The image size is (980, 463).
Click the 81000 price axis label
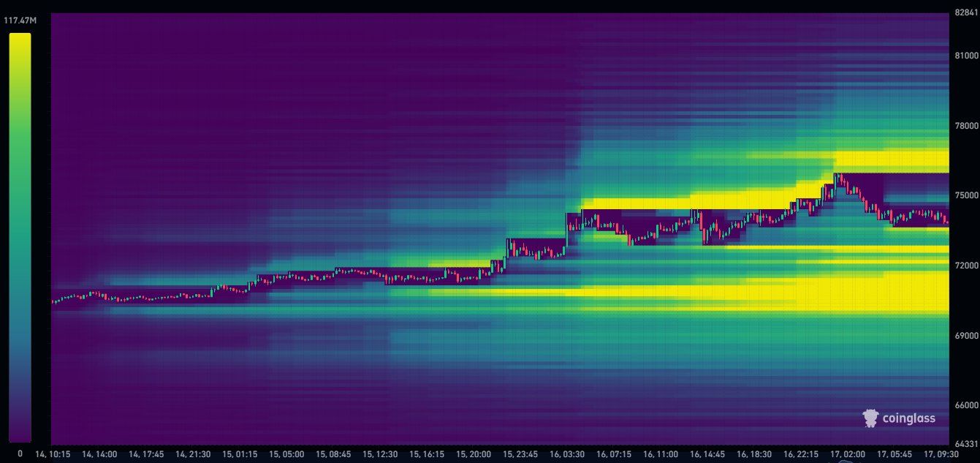(x=965, y=56)
